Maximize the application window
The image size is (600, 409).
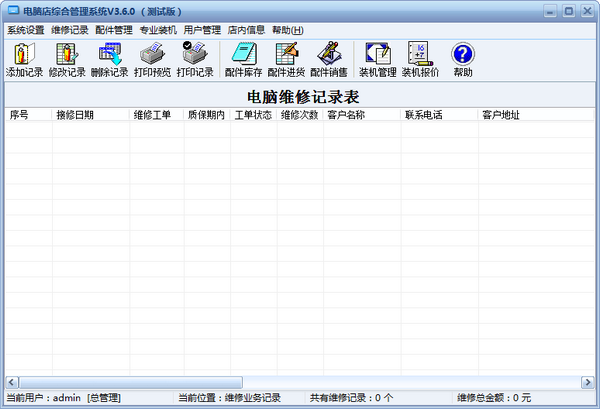pos(569,11)
